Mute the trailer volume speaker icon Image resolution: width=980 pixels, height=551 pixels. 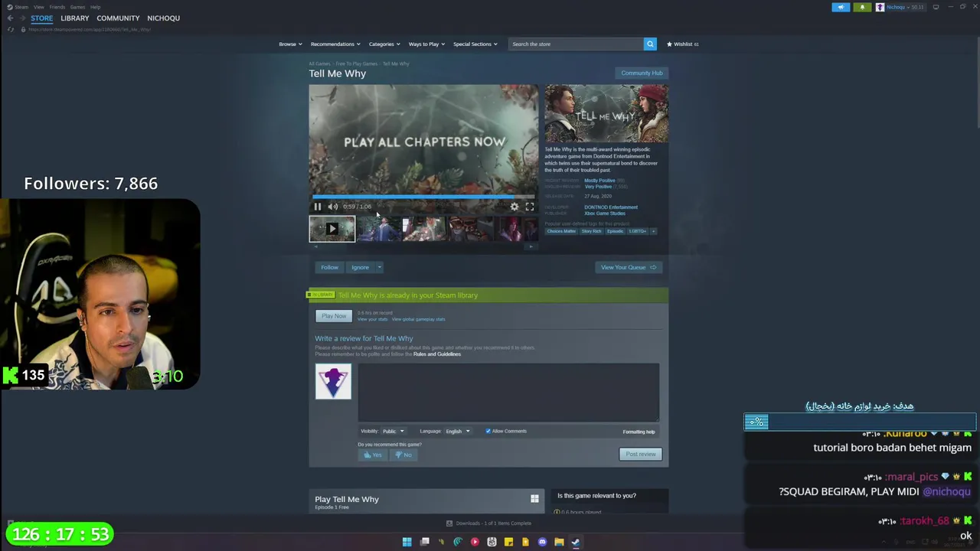click(333, 207)
